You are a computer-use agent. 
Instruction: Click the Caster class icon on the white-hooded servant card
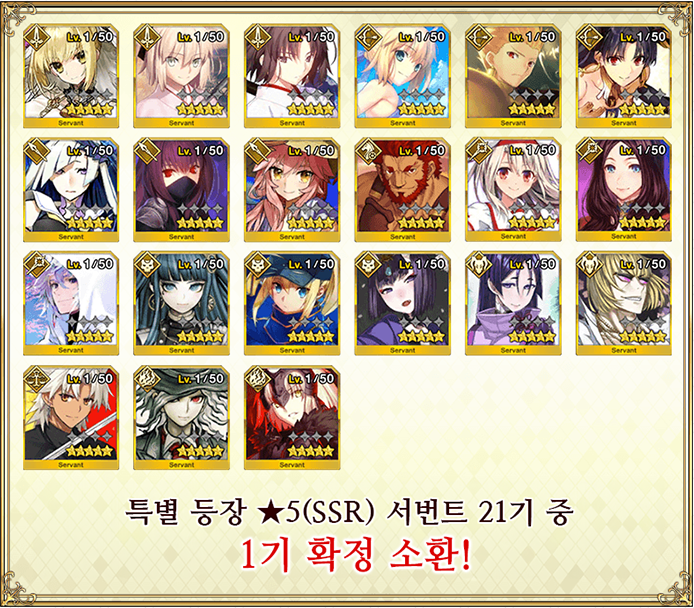pos(37,264)
